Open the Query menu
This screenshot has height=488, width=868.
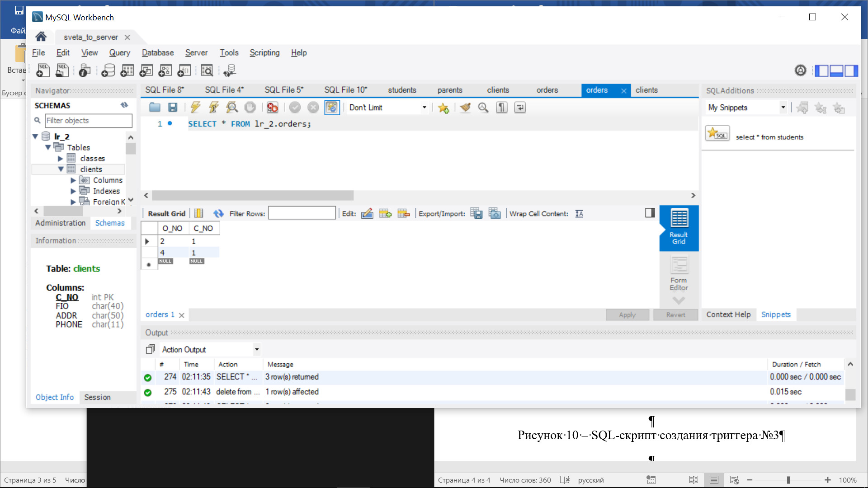coord(119,53)
